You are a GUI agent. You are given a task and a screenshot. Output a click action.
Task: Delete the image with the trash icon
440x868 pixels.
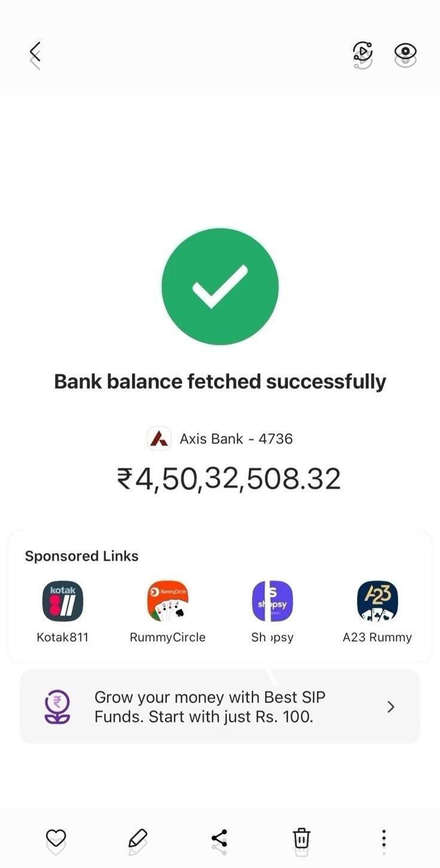pyautogui.click(x=301, y=838)
